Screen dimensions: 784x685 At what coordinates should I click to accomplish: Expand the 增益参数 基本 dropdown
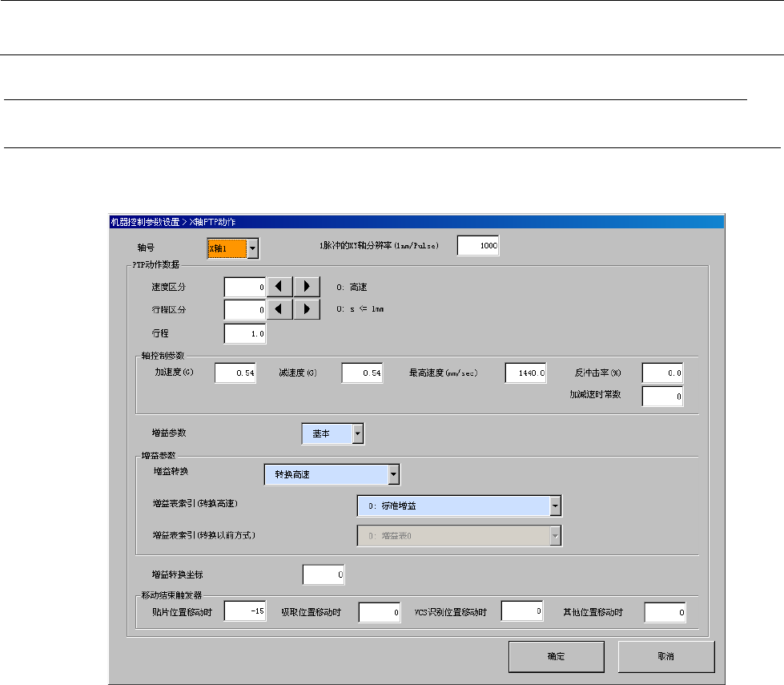click(357, 433)
